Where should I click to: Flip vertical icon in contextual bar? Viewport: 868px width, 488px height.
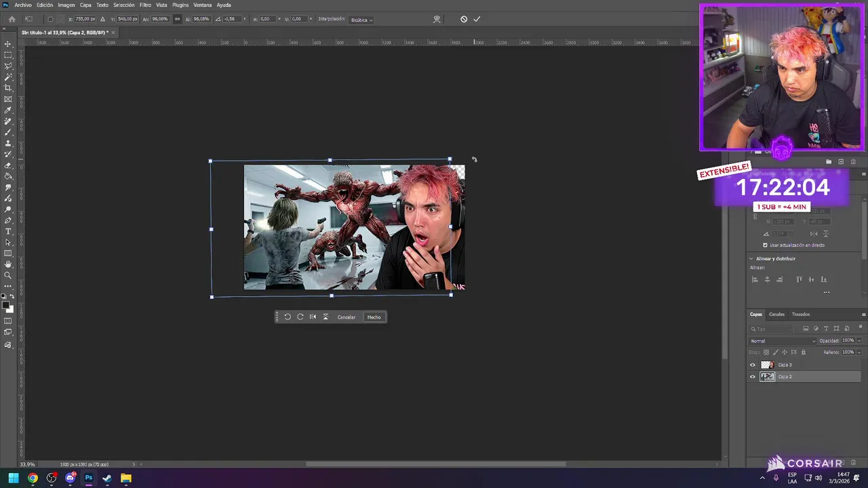pyautogui.click(x=325, y=317)
